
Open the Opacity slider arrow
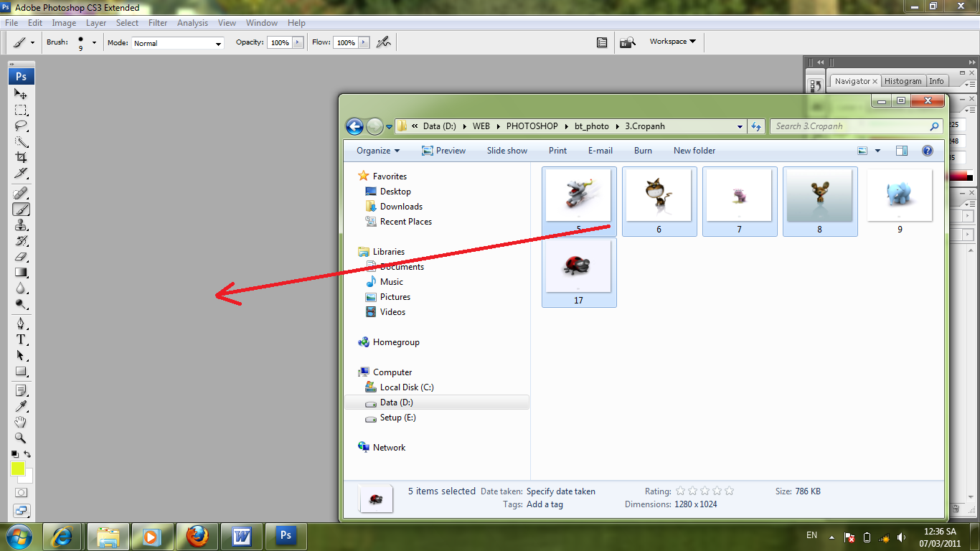pos(298,42)
